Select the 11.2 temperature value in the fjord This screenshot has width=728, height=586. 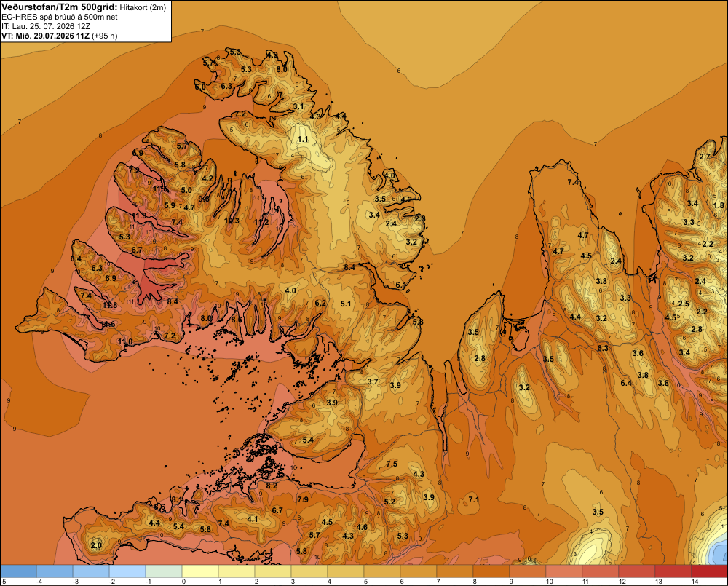point(261,223)
